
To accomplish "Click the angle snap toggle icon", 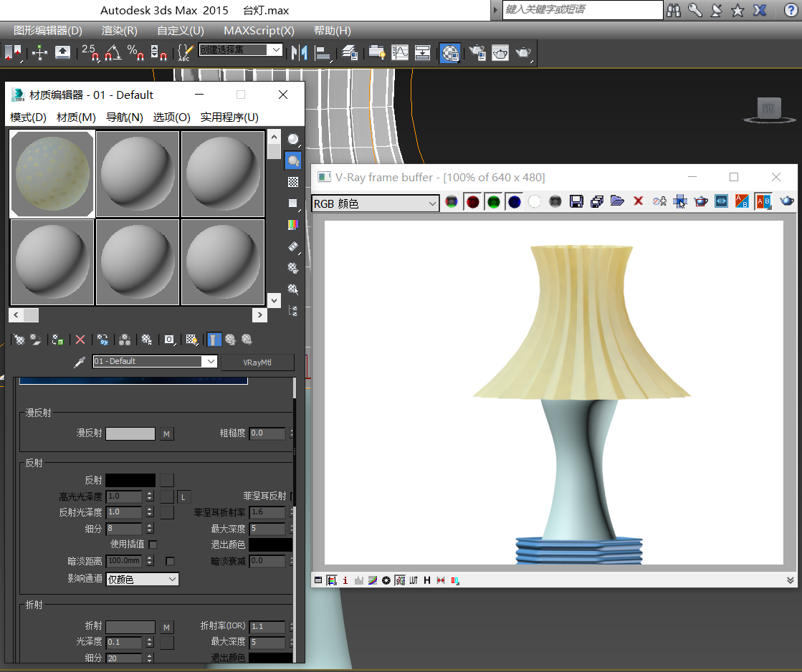I will point(113,53).
